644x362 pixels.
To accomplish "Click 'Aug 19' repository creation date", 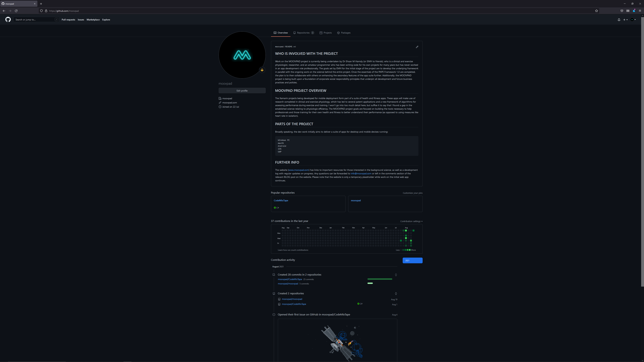I will tap(394, 299).
